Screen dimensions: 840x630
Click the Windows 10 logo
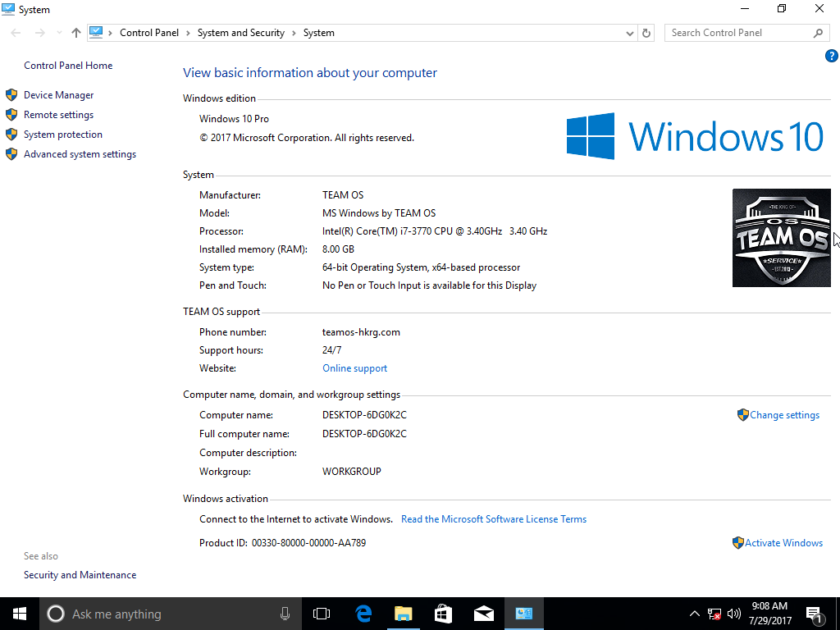click(x=695, y=136)
